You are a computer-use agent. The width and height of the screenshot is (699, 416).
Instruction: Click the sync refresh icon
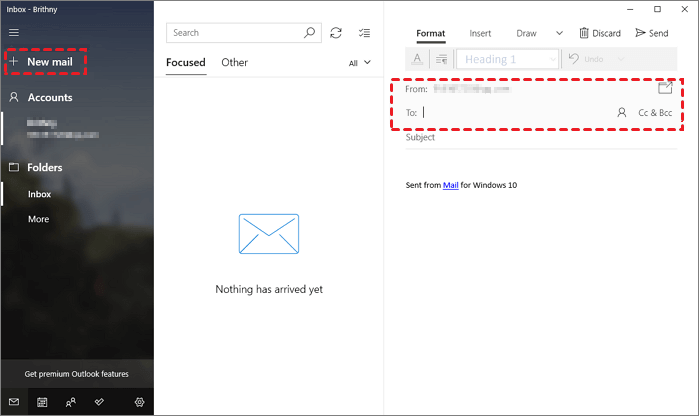click(336, 33)
